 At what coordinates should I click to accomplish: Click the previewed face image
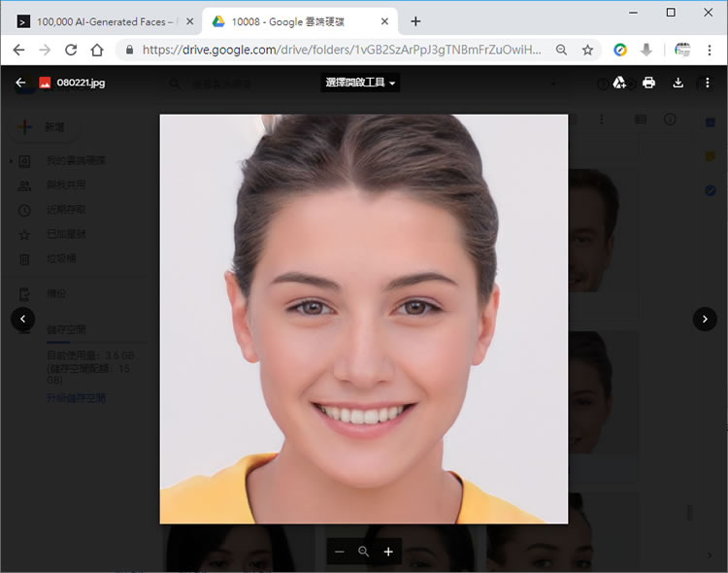pos(364,319)
